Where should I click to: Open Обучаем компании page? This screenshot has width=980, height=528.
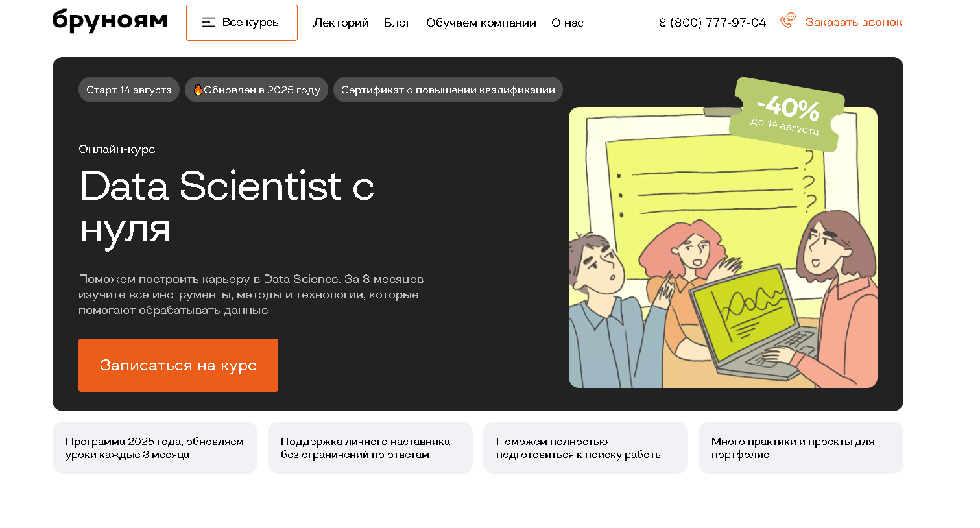point(481,23)
